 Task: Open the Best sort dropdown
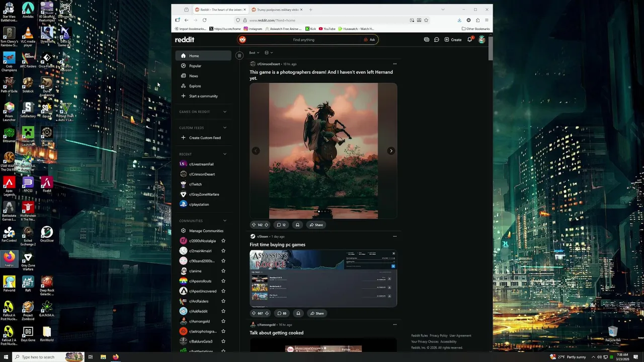click(x=254, y=52)
